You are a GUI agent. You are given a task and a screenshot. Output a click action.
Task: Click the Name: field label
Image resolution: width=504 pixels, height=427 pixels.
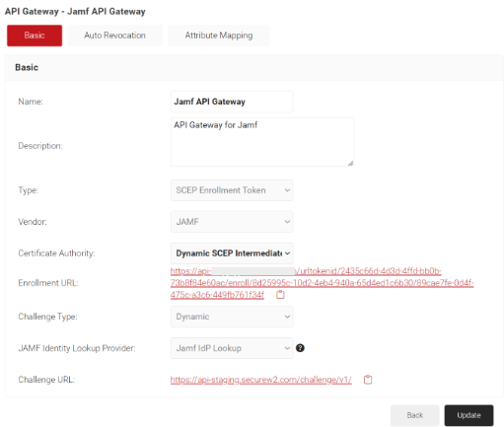pyautogui.click(x=31, y=102)
